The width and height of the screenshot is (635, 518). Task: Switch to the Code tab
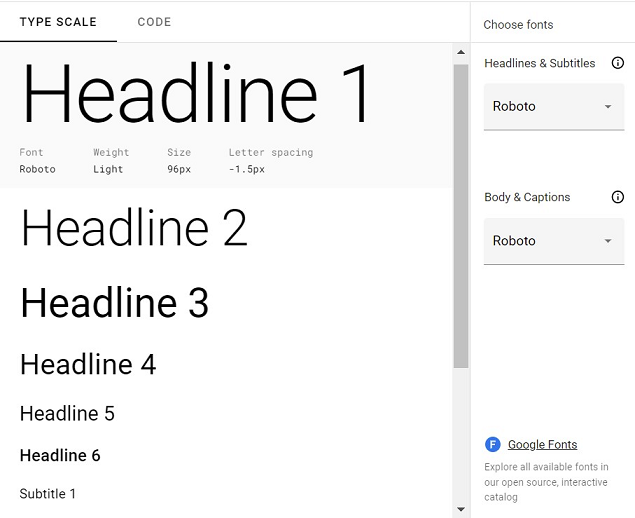tap(154, 22)
